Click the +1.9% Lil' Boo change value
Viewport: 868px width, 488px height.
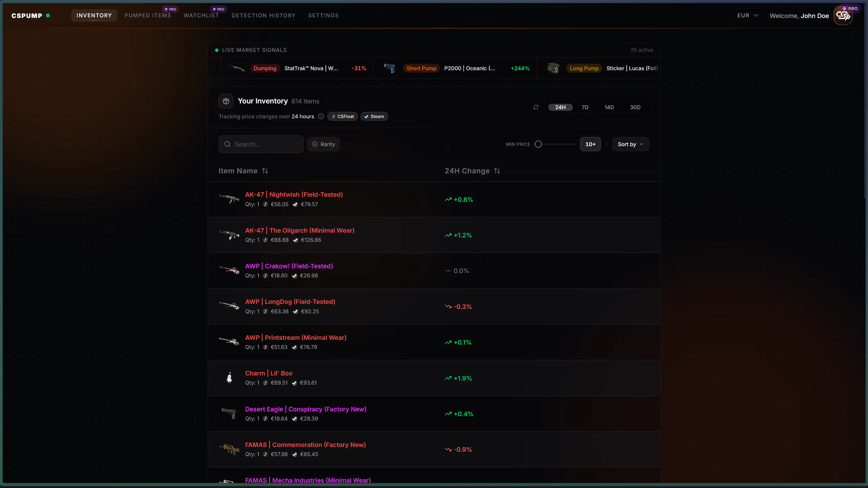point(463,378)
